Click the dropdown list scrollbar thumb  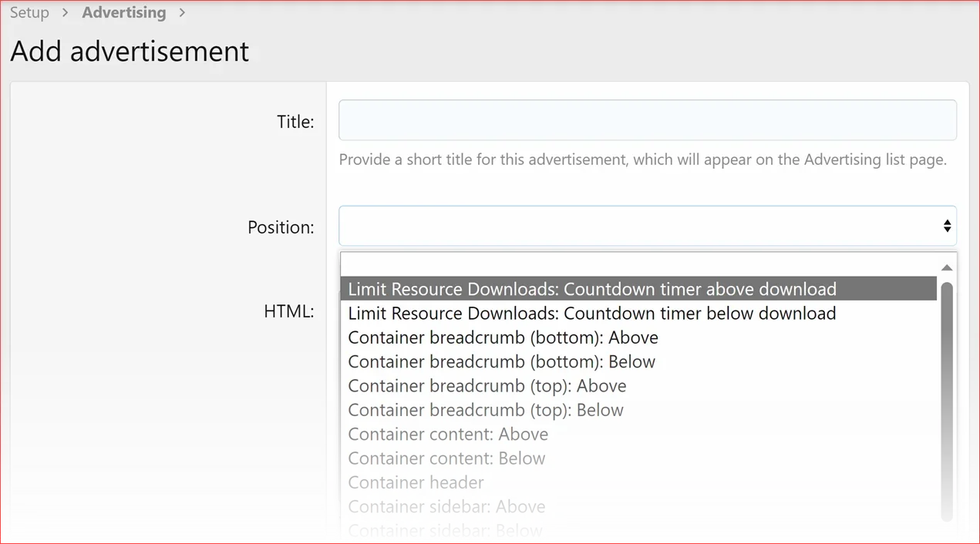[947, 401]
